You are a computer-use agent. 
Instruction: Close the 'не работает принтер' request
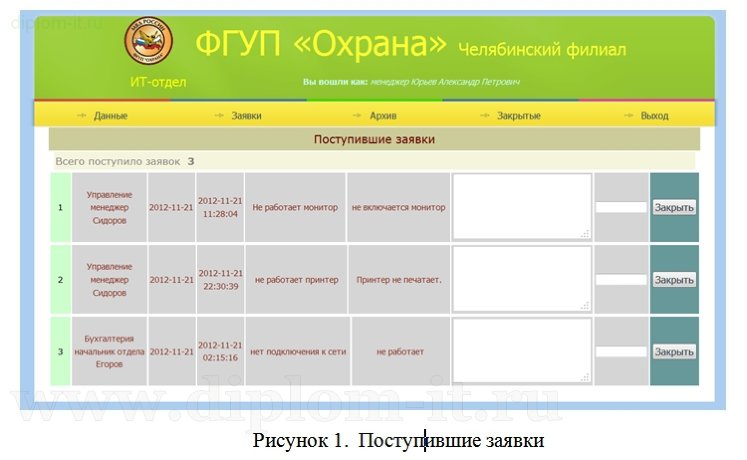[674, 280]
